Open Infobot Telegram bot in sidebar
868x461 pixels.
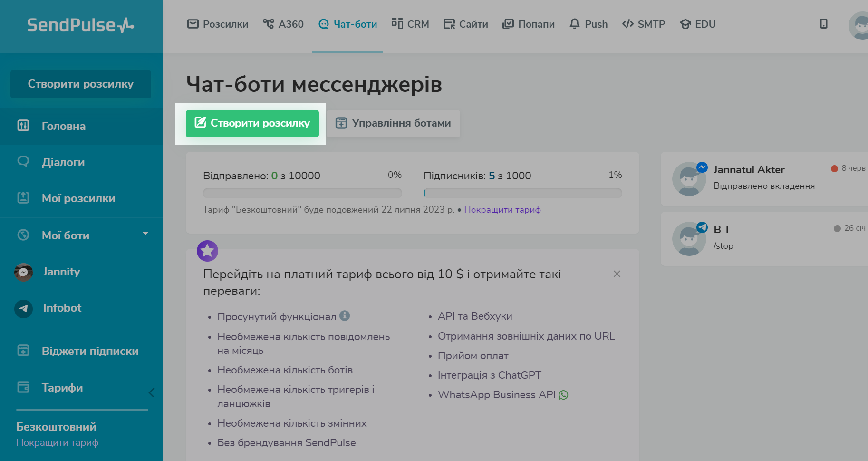point(62,308)
